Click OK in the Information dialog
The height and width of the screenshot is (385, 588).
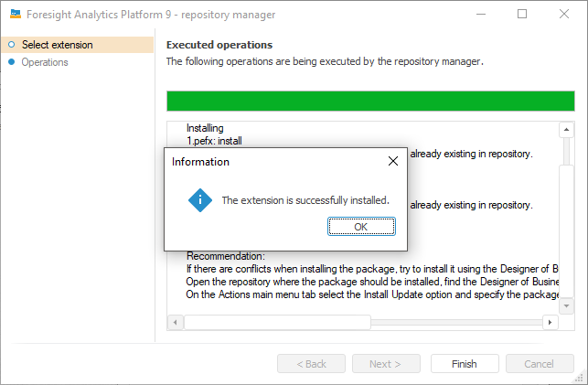pyautogui.click(x=361, y=227)
